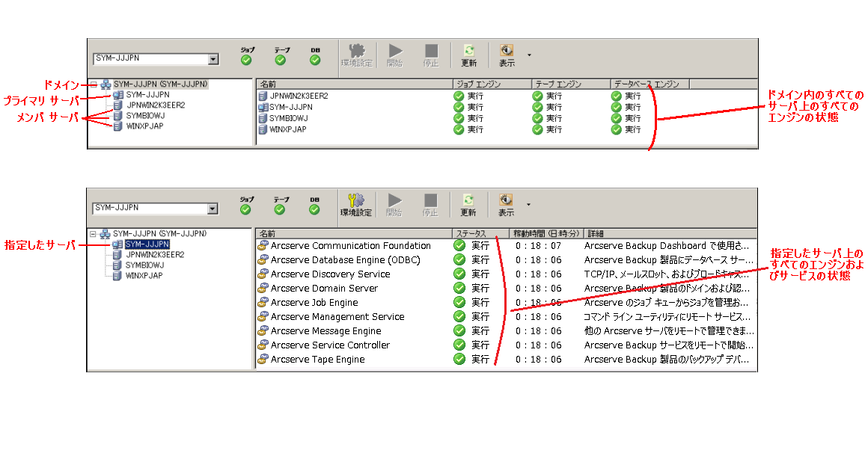Select the Arcserve Database Engine (ODBC) service
Screen dimensions: 868x471
tap(346, 260)
